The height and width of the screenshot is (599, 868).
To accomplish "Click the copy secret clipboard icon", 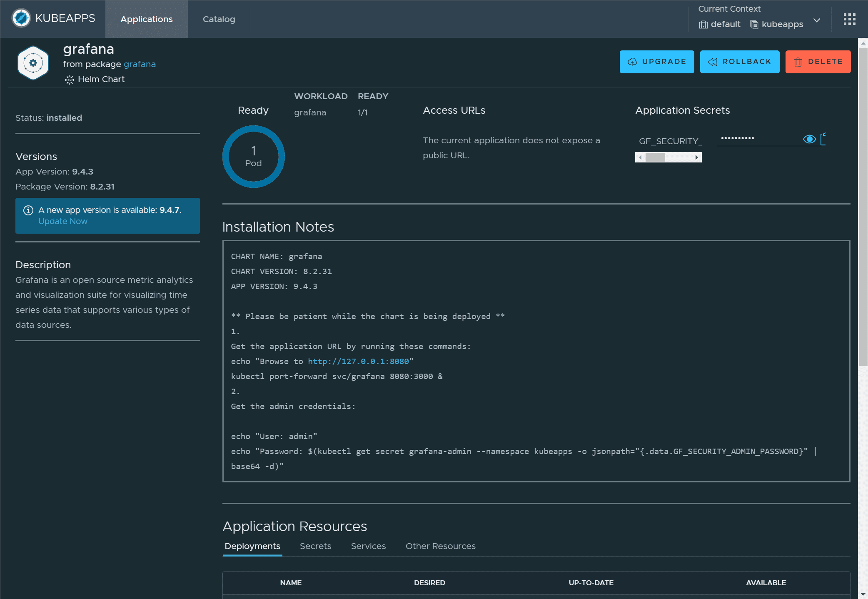I will point(823,139).
